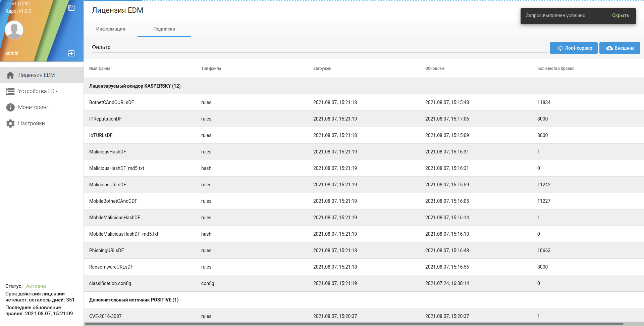Click the logout icon next to admin
Viewport: 644px width, 326px height.
pyautogui.click(x=71, y=53)
